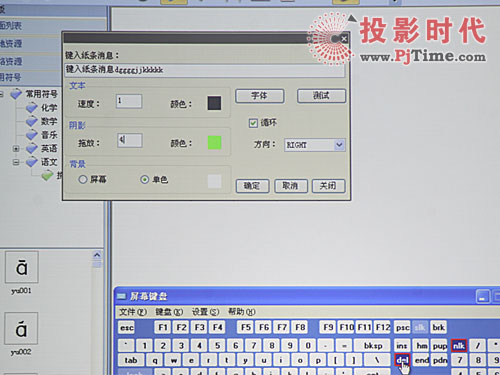Close the dialog with X icon
500x375 pixels.
click(x=344, y=39)
